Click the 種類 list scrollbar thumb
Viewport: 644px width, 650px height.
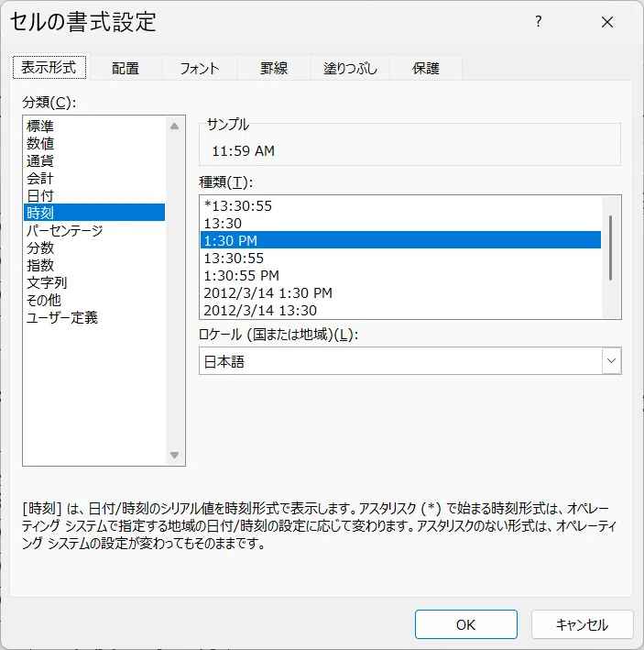[x=610, y=248]
